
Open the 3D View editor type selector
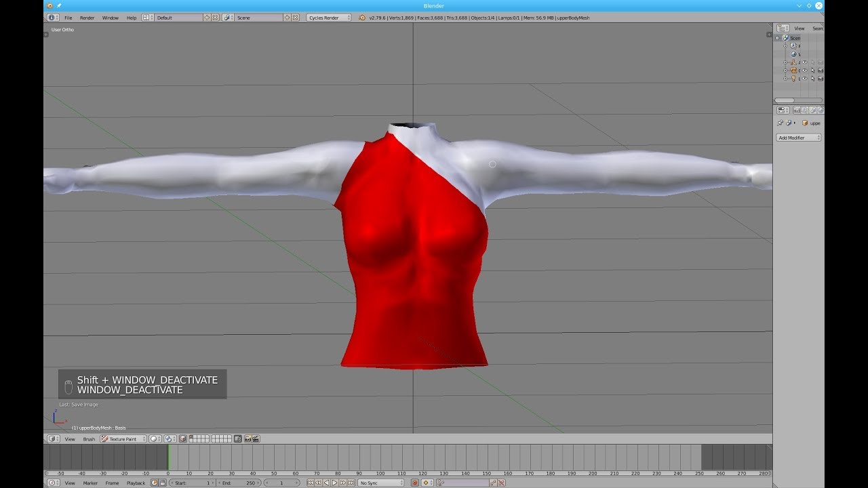(x=52, y=439)
